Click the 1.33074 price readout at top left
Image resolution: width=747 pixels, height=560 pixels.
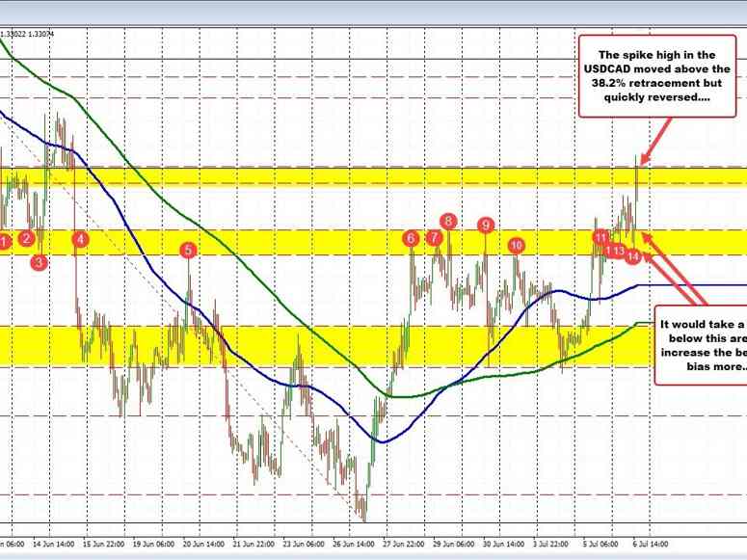click(41, 34)
